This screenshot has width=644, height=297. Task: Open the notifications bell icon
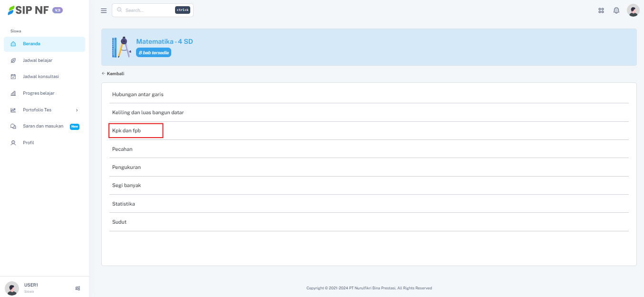point(616,10)
